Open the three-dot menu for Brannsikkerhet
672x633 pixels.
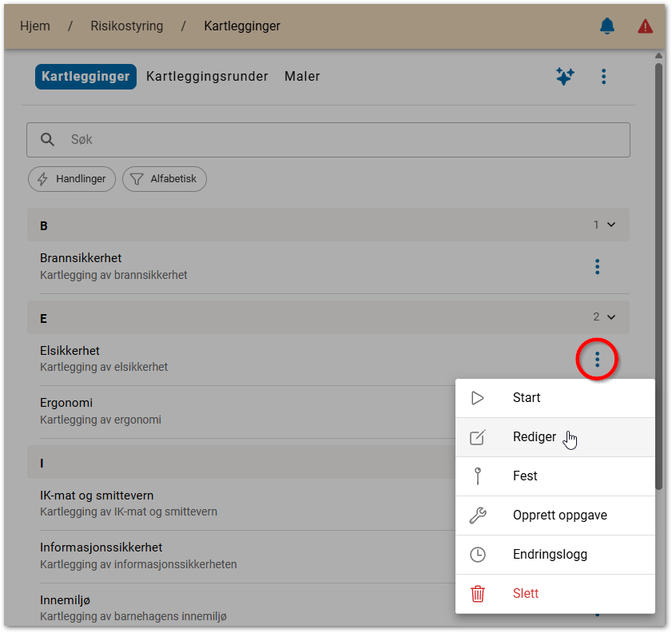point(597,267)
